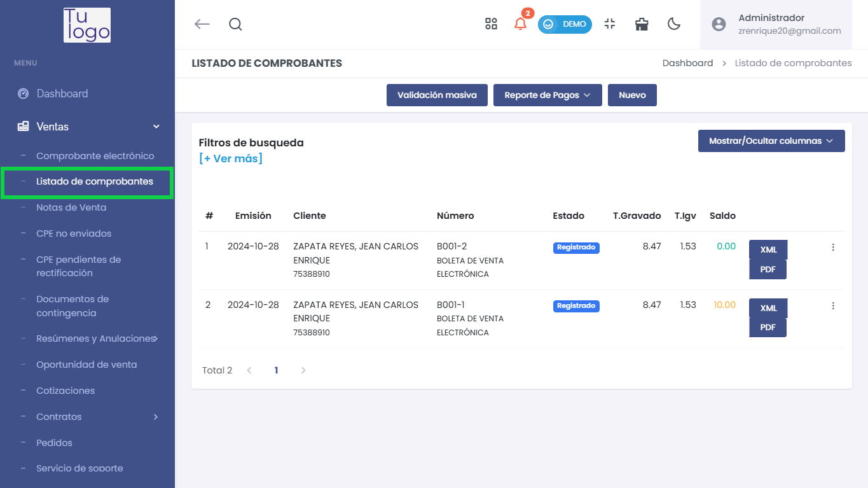Toggle dark mode moon icon
Viewport: 868px width, 488px height.
coord(674,24)
